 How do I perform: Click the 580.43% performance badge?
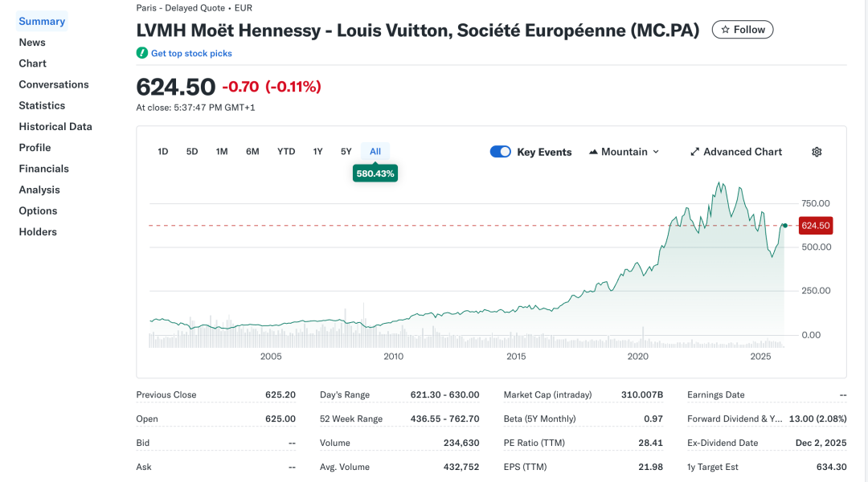point(375,173)
